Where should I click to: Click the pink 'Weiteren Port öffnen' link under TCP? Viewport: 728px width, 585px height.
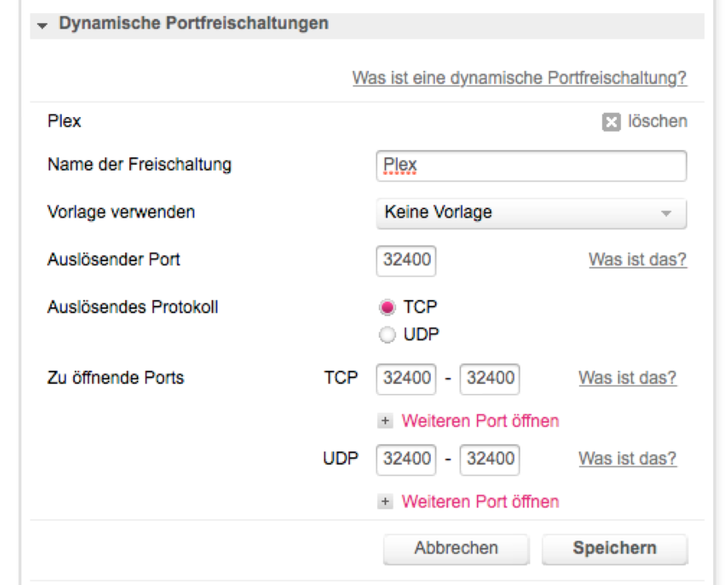480,421
